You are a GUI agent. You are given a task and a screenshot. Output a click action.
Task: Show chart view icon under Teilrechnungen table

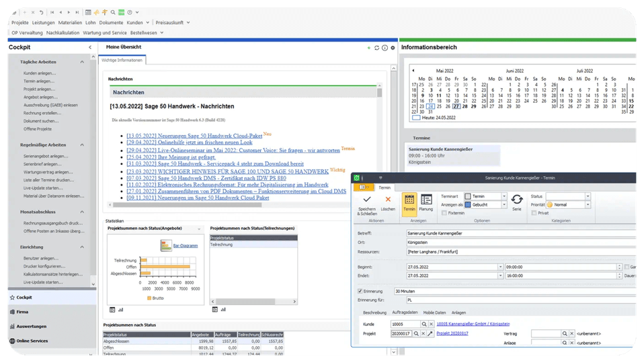click(223, 310)
